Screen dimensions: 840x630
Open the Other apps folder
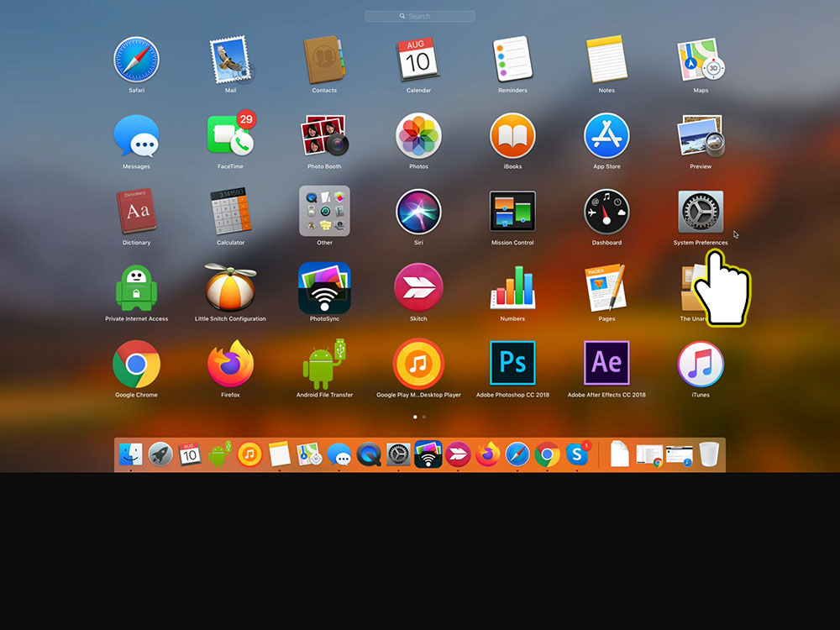click(324, 211)
